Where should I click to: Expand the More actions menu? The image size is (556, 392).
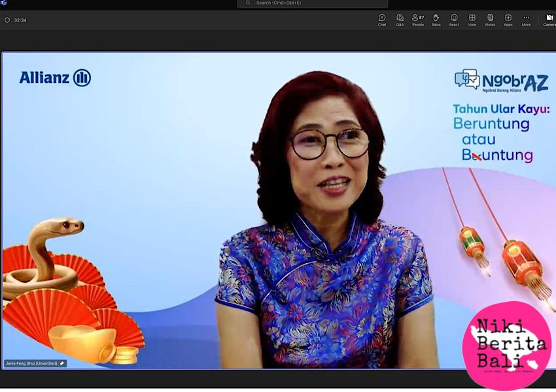coord(526,20)
